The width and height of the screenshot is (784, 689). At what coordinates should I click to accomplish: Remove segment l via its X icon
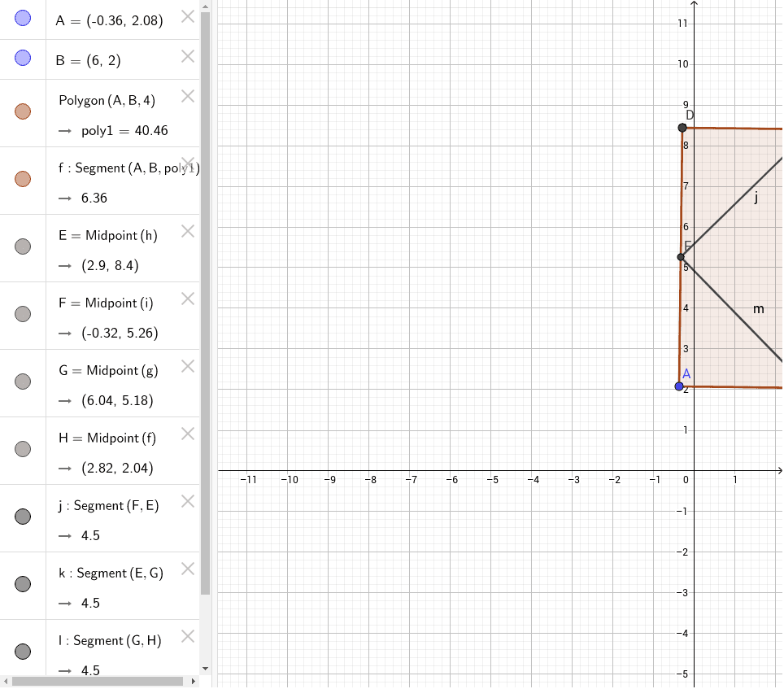pos(187,636)
